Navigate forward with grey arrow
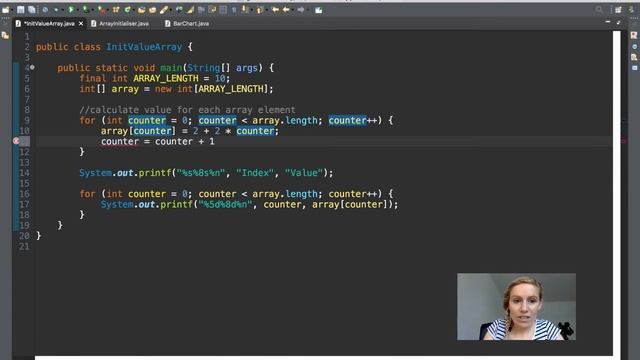The width and height of the screenshot is (640, 360). [x=301, y=9]
